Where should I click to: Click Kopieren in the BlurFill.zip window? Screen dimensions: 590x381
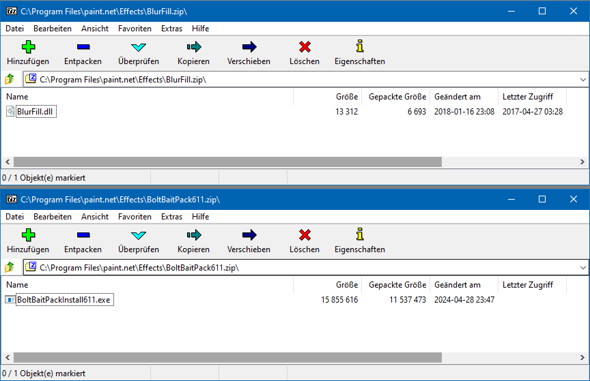193,53
